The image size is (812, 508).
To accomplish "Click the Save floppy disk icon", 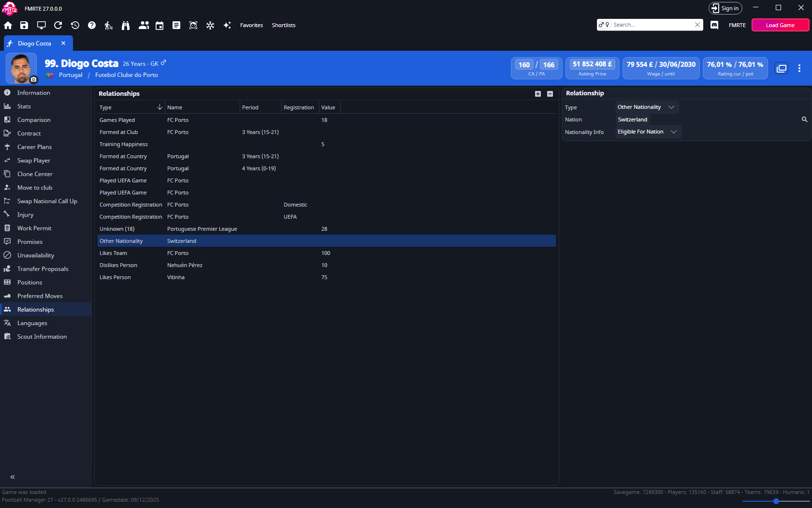I will click(24, 25).
